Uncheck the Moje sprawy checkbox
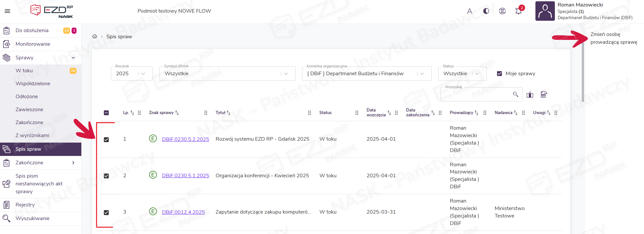The width and height of the screenshot is (644, 234). coord(499,74)
